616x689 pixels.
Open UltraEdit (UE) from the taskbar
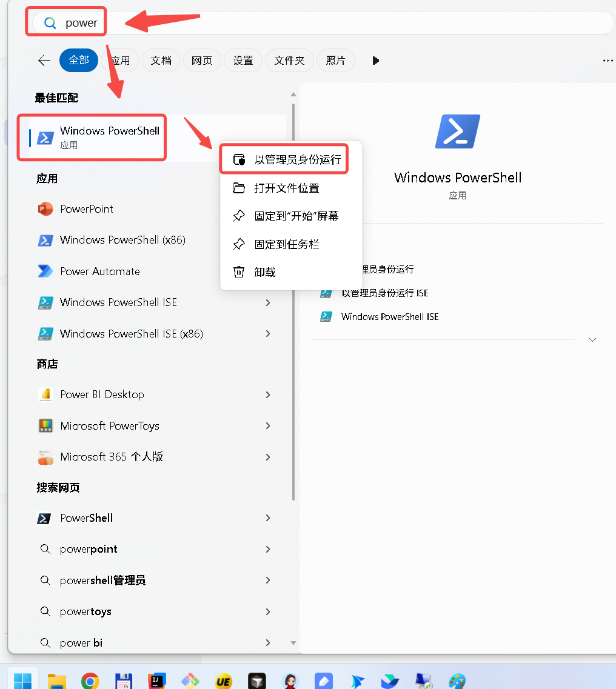(223, 682)
